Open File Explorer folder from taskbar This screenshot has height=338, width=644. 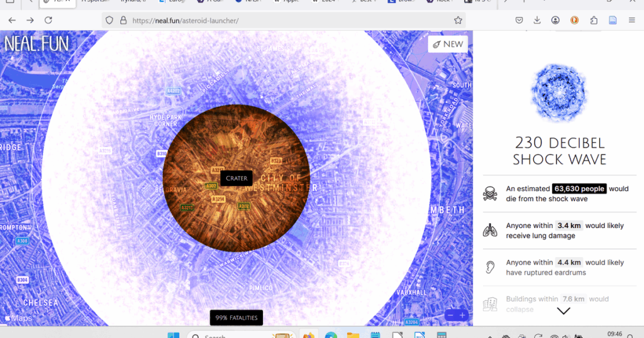(x=353, y=335)
